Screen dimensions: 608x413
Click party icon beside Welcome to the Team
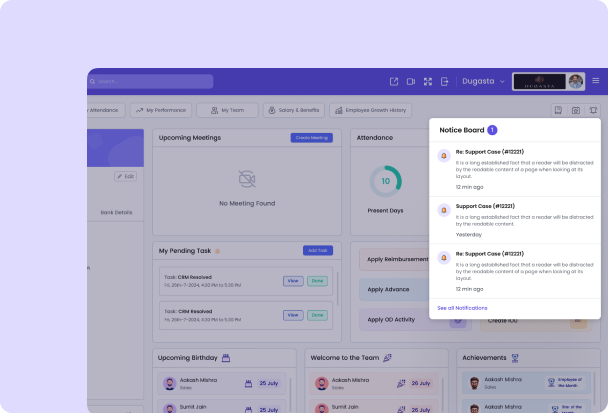pyautogui.click(x=387, y=358)
